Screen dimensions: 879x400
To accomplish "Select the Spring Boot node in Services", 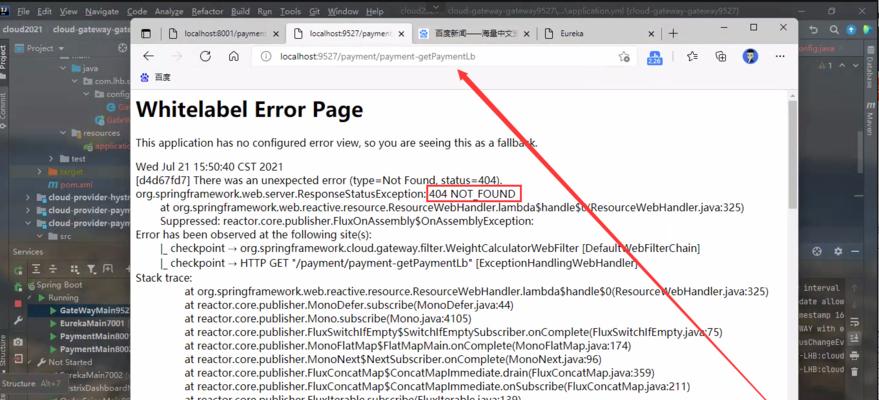I will pyautogui.click(x=54, y=285).
